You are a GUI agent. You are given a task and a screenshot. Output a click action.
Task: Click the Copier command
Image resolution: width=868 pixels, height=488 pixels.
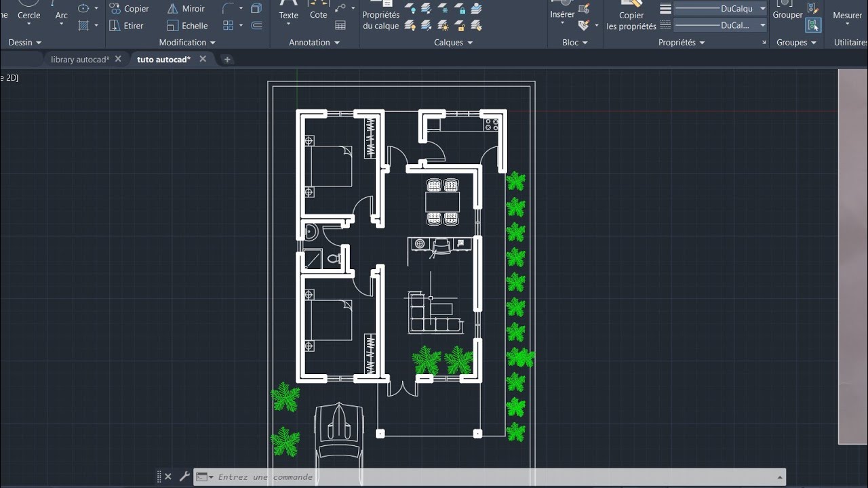[x=129, y=9]
